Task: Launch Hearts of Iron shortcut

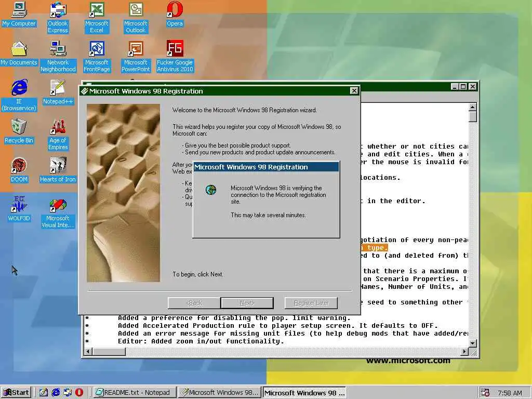Action: pyautogui.click(x=58, y=170)
